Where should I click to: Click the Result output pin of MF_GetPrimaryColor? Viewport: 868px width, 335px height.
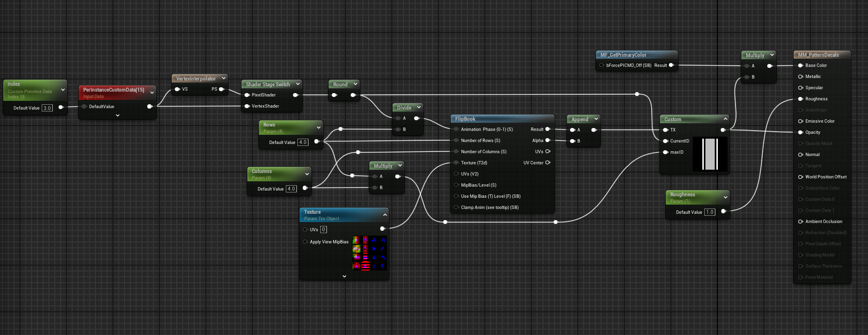click(x=671, y=65)
